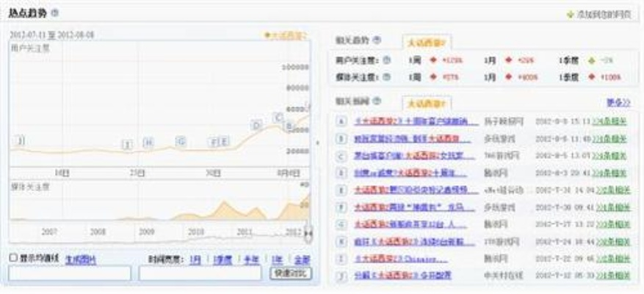Screen dimensions: 644x294
Task: Open the headline link in news row B
Action: pos(413,139)
